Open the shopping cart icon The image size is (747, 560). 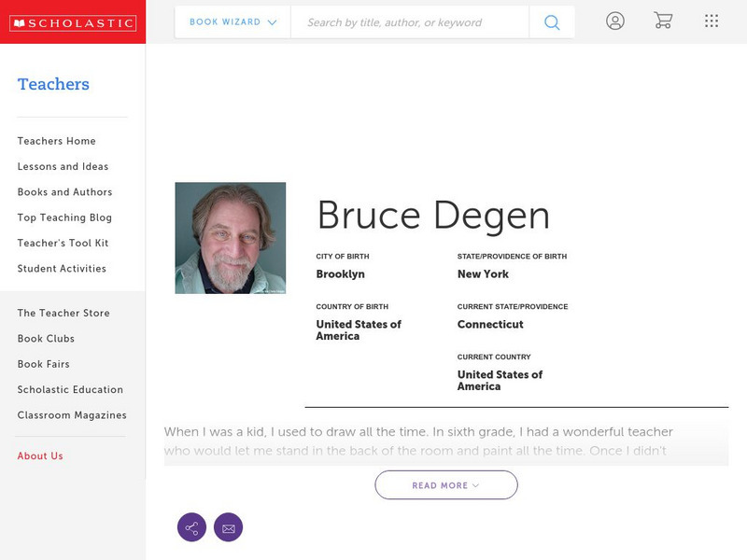coord(663,21)
